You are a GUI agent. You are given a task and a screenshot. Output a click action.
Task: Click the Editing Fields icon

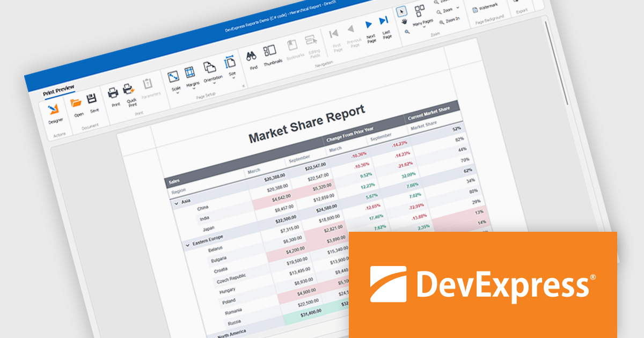[x=310, y=40]
